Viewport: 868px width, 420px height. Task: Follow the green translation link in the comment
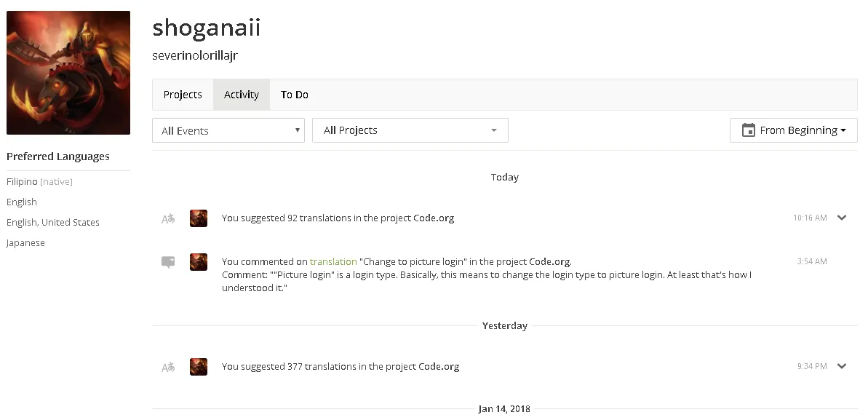tap(333, 261)
